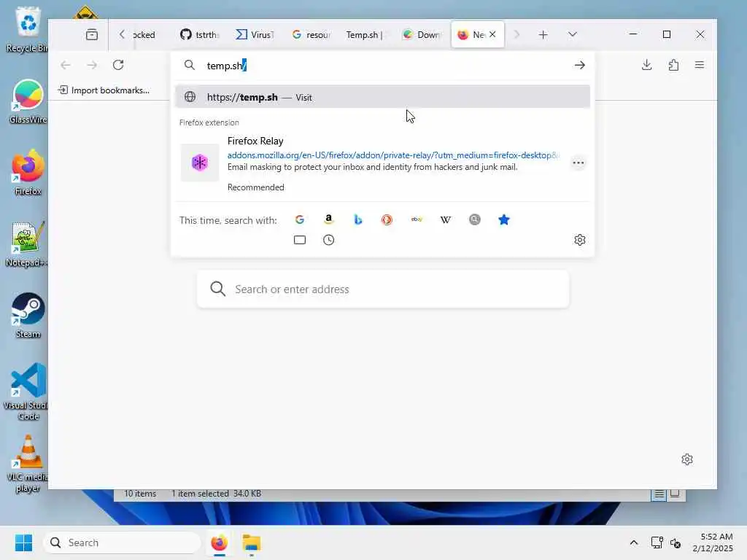Click the Go arrow in address bar
The image size is (747, 560).
tap(579, 65)
